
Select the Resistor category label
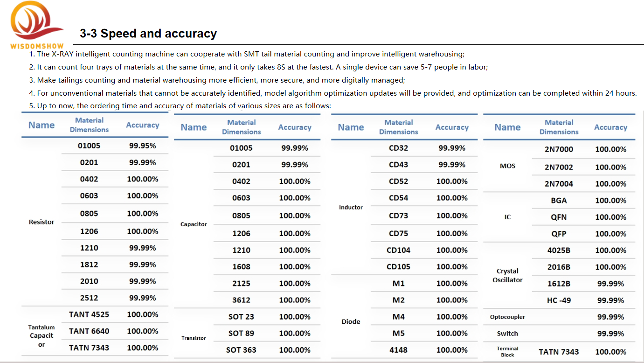pyautogui.click(x=42, y=222)
